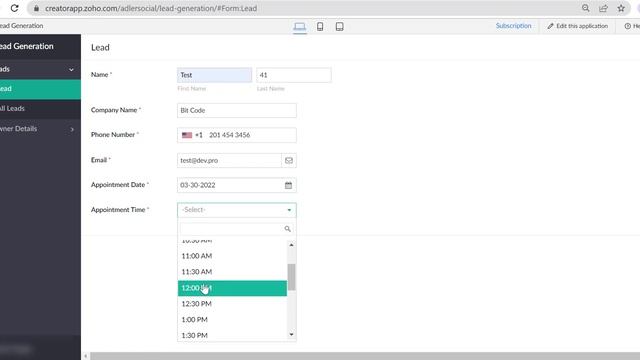Click the envelope icon in Email field
This screenshot has height=360, width=640.
click(289, 160)
